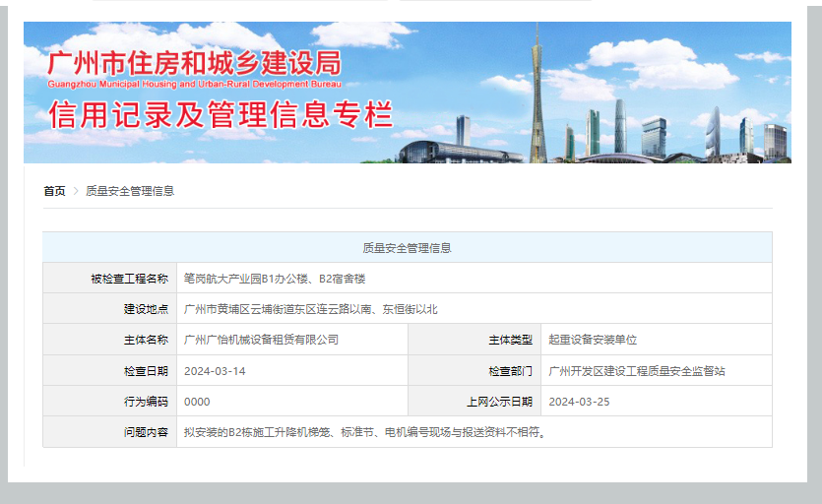Viewport: 822px width, 504px height.
Task: Click the 质量安全管理信息 table header
Action: (x=407, y=248)
